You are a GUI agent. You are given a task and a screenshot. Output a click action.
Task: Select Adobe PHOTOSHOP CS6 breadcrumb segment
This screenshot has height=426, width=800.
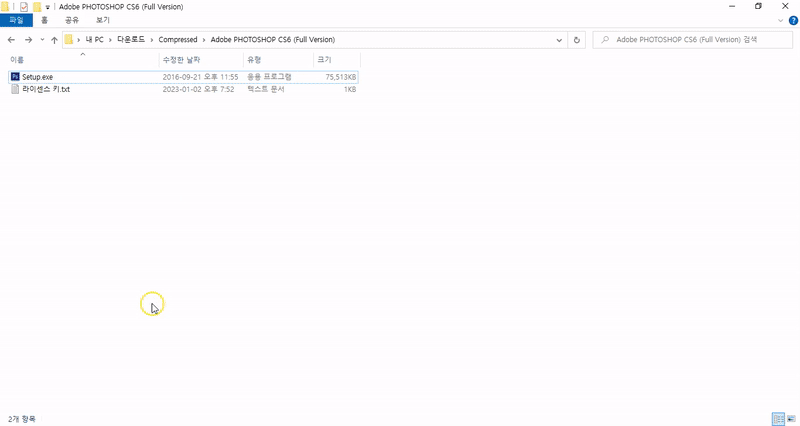(272, 40)
